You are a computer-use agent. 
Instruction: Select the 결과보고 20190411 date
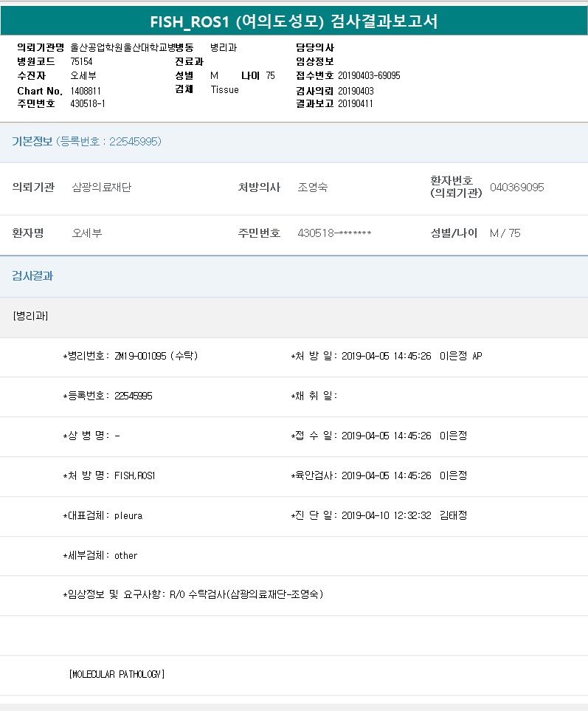[356, 104]
